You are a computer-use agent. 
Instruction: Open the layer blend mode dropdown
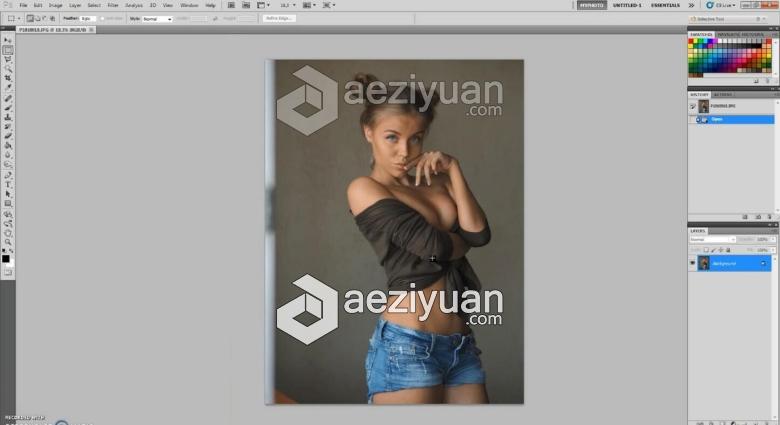(x=712, y=239)
